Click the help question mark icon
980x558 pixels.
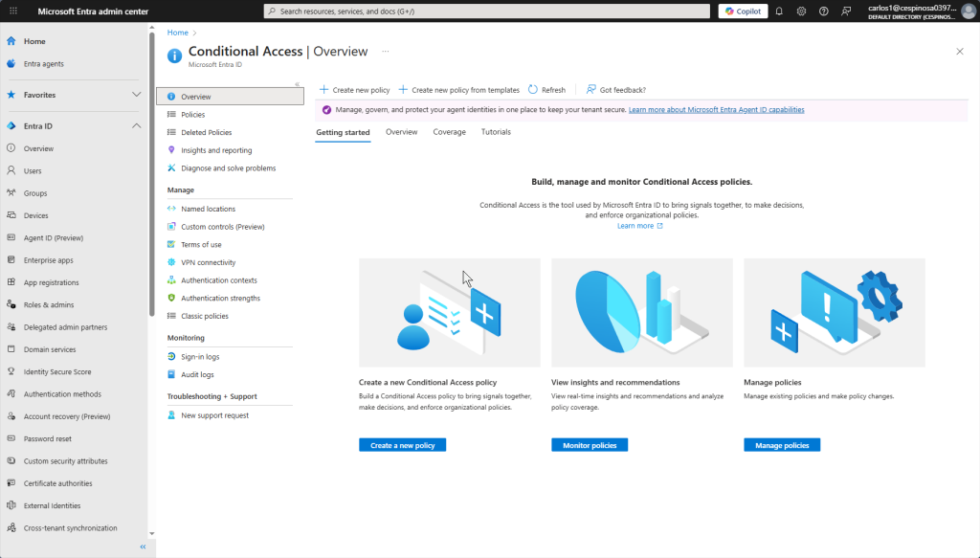823,11
